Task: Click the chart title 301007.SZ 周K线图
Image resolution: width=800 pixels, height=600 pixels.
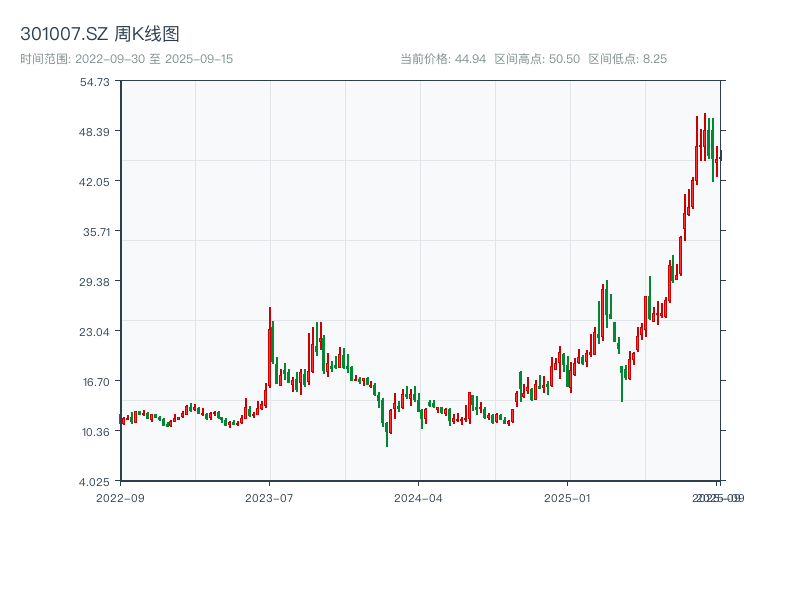Action: 100,34
